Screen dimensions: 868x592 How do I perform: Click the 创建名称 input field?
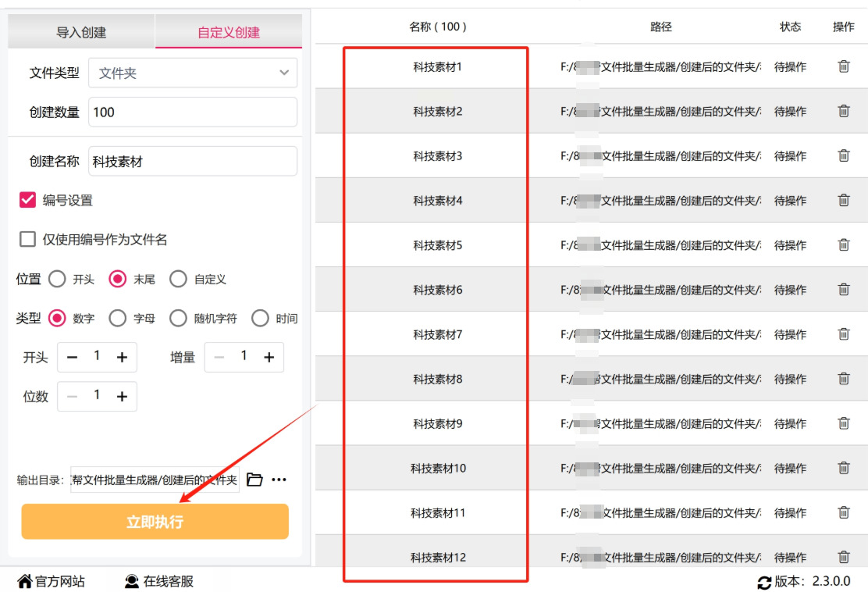[192, 162]
